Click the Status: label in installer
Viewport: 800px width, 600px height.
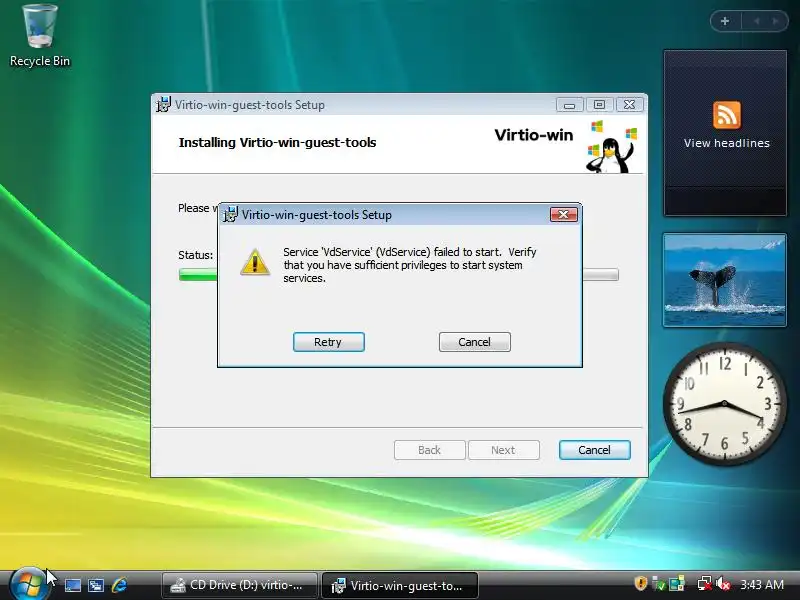click(195, 255)
